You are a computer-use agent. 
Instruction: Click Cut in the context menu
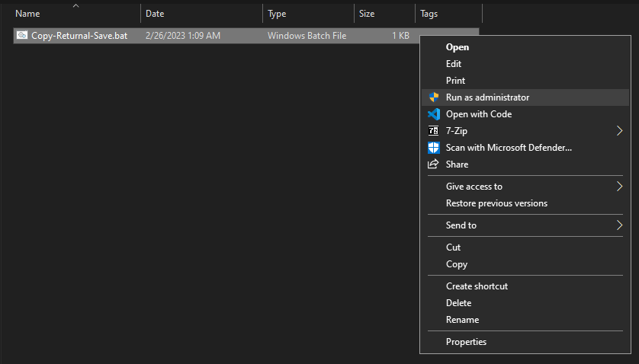(x=453, y=247)
